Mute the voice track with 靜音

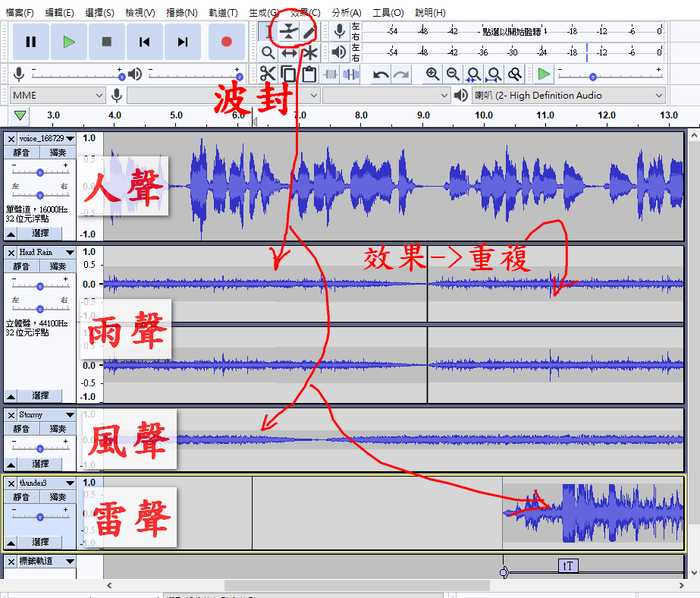pyautogui.click(x=21, y=153)
